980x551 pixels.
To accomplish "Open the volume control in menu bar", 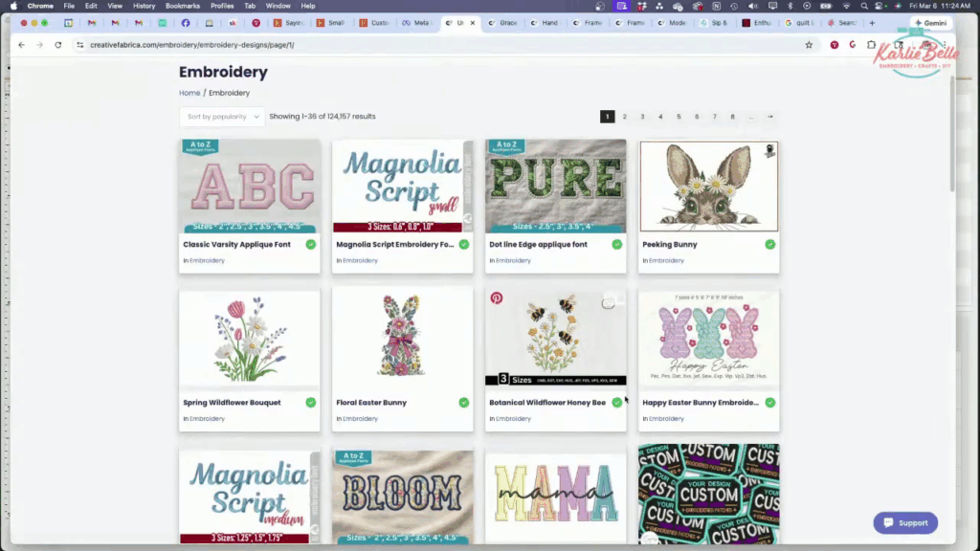I will [753, 6].
